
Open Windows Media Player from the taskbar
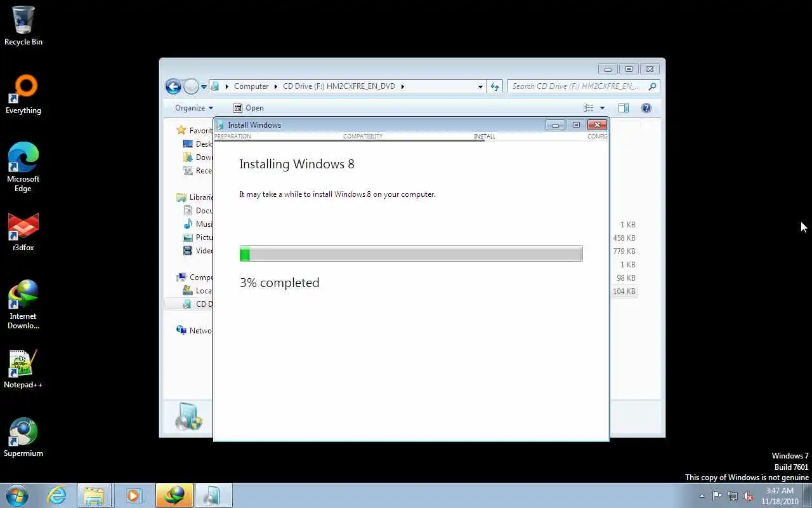point(134,495)
